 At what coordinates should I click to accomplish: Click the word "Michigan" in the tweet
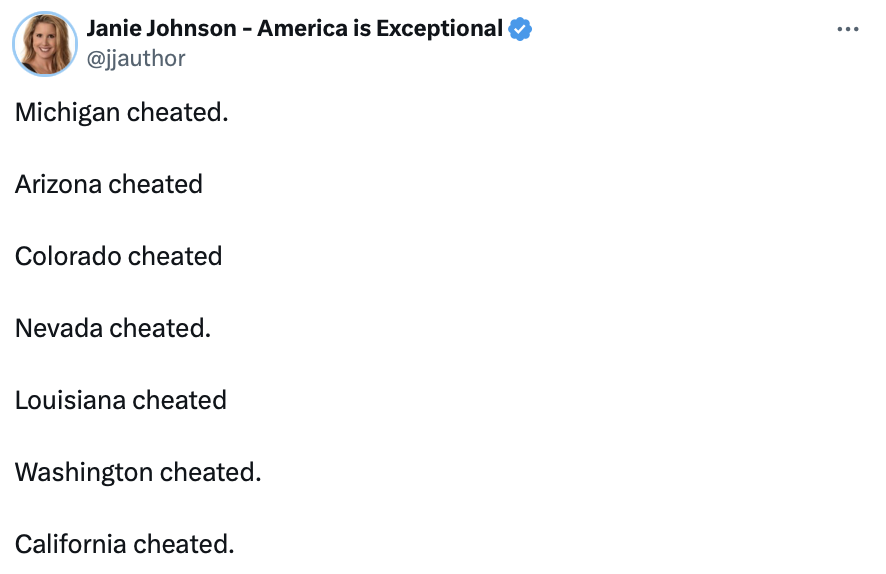click(x=67, y=112)
